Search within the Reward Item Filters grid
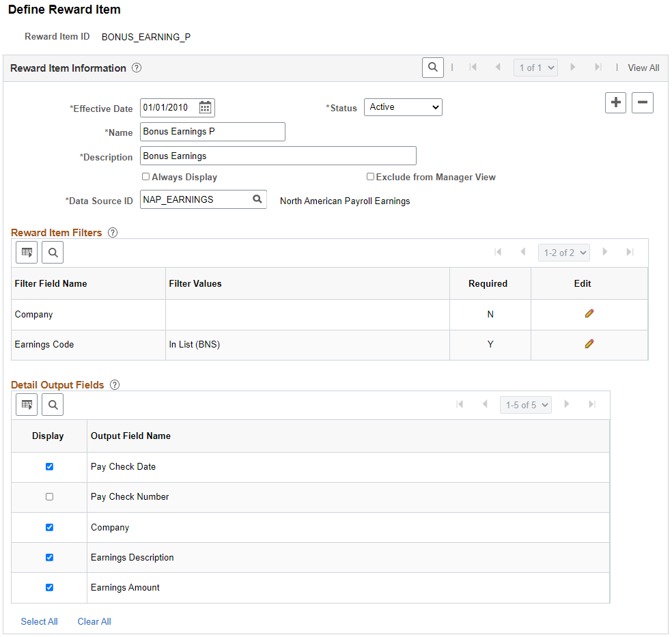 [x=53, y=253]
